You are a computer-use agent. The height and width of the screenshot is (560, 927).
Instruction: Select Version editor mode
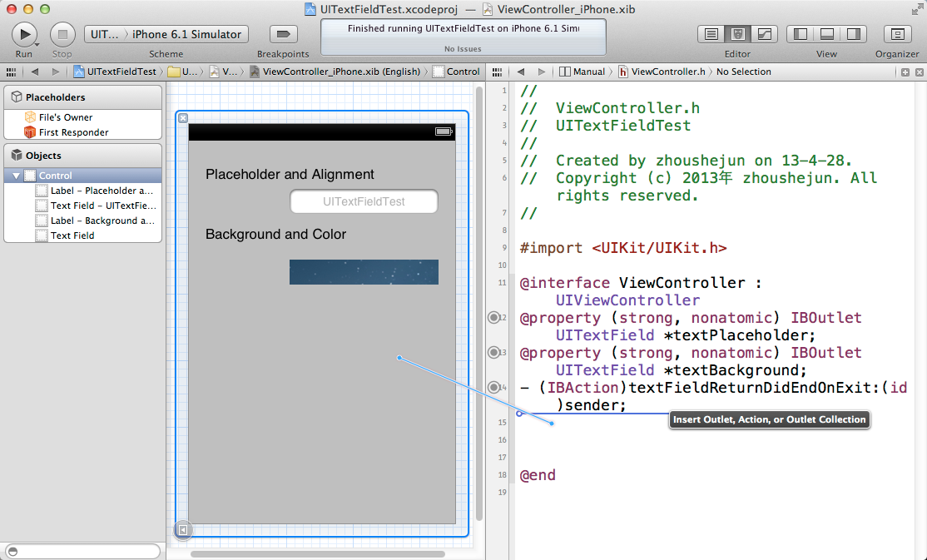[764, 34]
